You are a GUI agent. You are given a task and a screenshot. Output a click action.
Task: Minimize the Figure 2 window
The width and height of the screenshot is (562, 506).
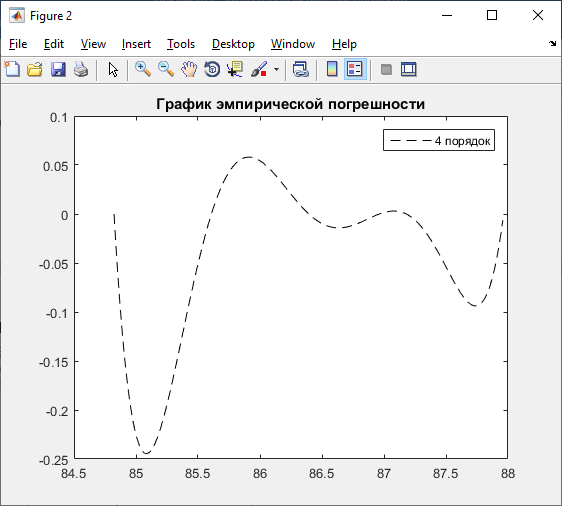pyautogui.click(x=447, y=15)
